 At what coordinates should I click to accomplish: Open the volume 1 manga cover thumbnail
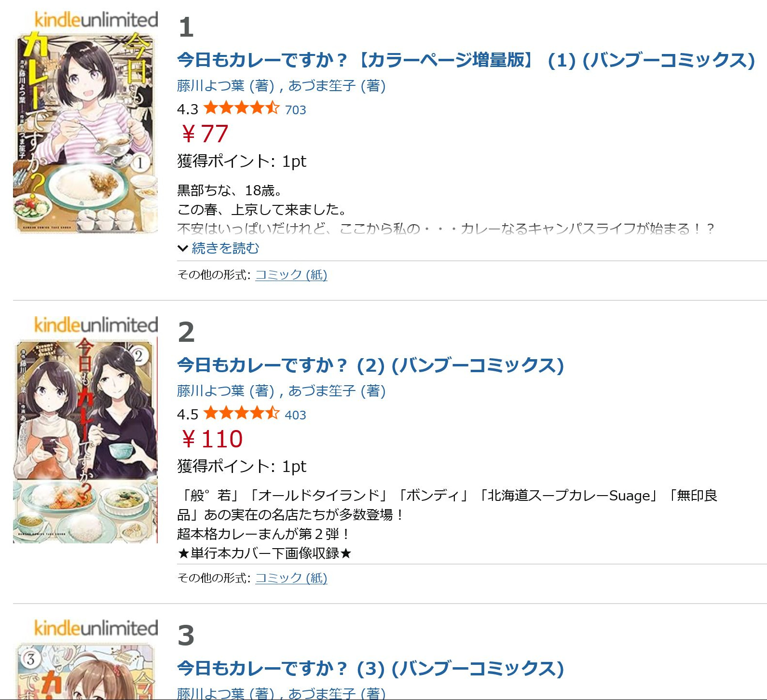click(85, 133)
